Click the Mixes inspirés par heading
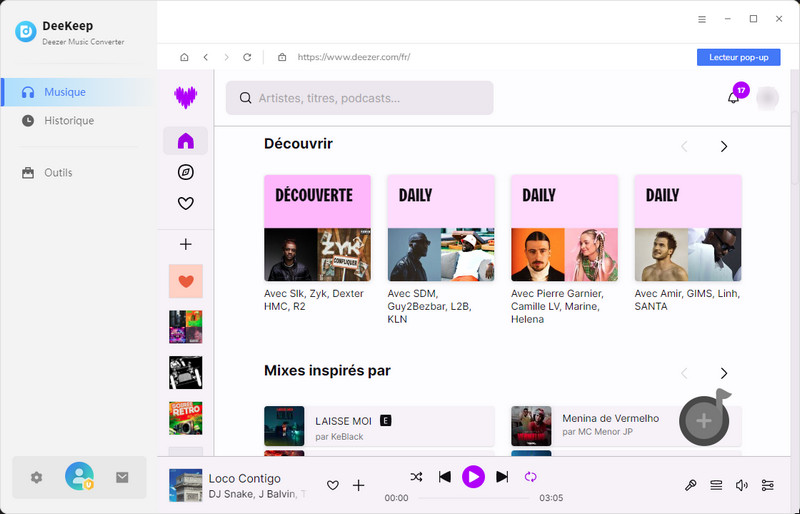Screen dimensions: 800x514 tap(327, 371)
